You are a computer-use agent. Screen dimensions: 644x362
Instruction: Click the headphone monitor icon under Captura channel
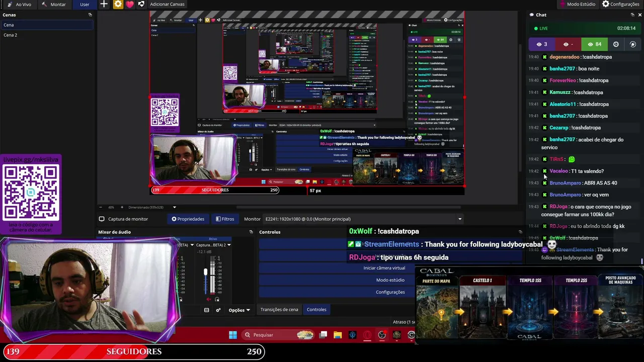217,300
